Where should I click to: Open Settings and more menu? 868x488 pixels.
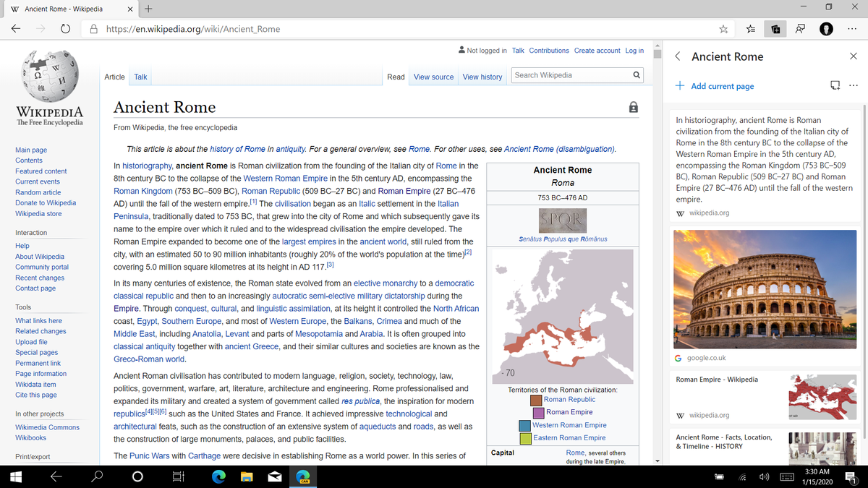pyautogui.click(x=851, y=28)
